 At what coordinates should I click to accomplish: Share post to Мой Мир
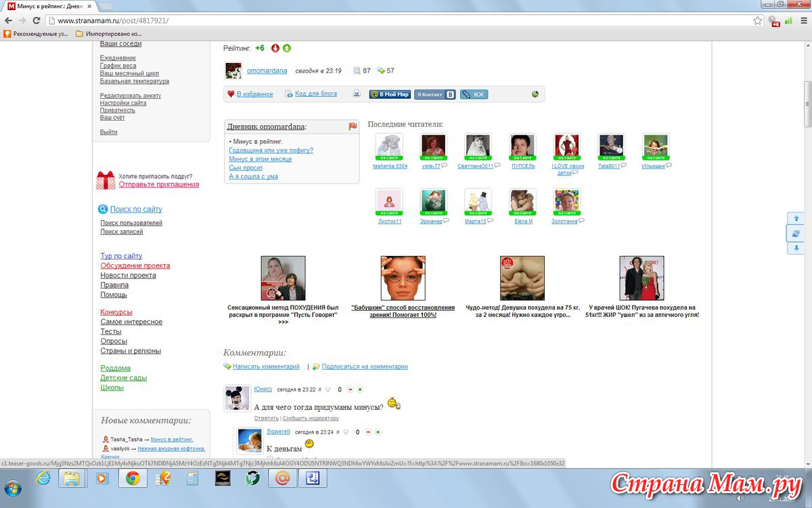pos(390,95)
